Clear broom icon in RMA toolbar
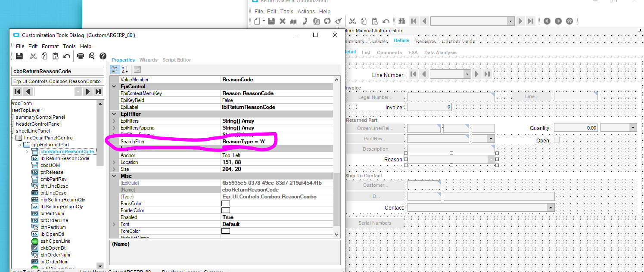The width and height of the screenshot is (644, 272). point(339,21)
